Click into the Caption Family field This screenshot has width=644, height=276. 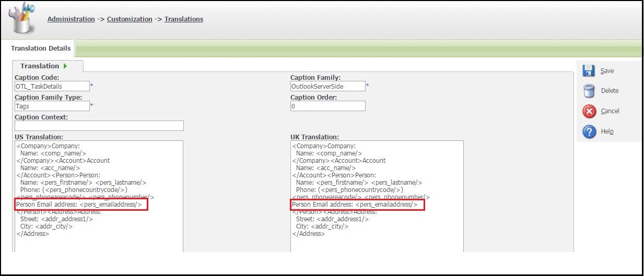pos(327,86)
